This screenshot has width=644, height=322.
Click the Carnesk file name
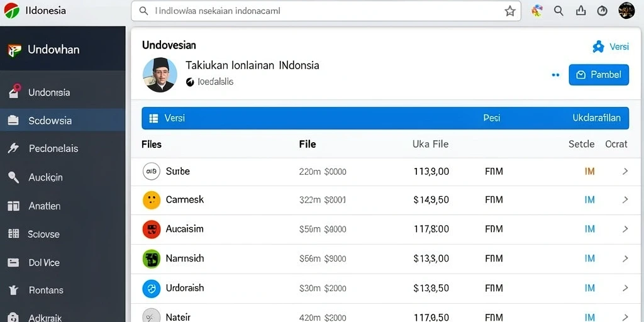[184, 200]
